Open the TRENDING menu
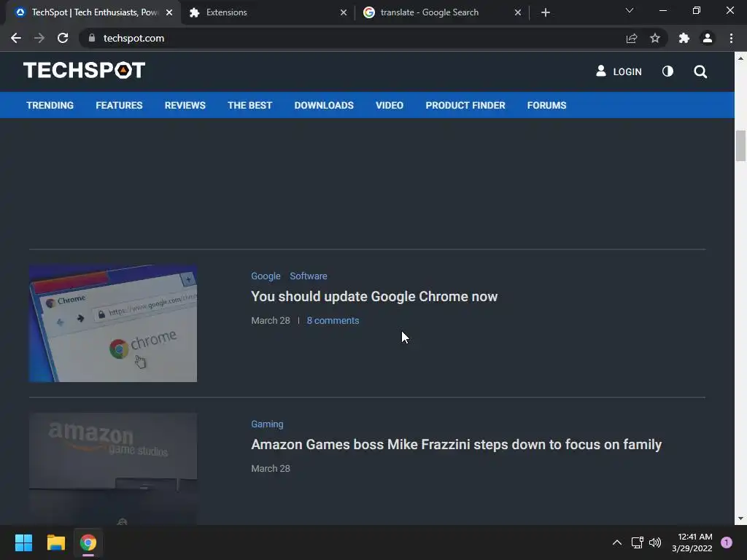The image size is (747, 560). (50, 105)
